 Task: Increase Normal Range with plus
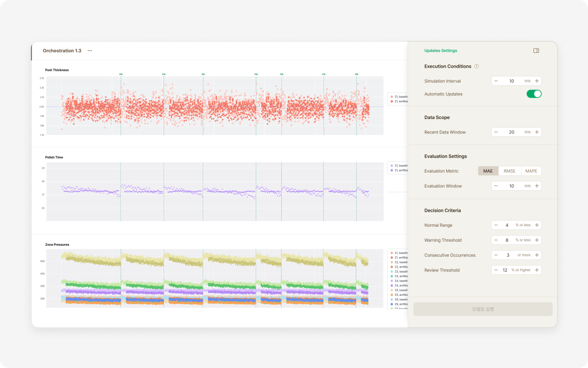click(x=537, y=225)
